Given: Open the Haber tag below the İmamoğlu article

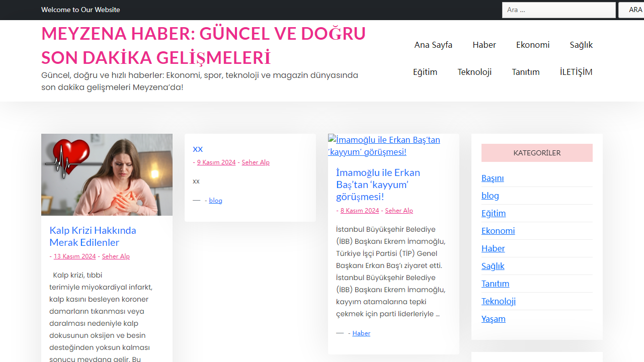Looking at the screenshot, I should point(361,333).
